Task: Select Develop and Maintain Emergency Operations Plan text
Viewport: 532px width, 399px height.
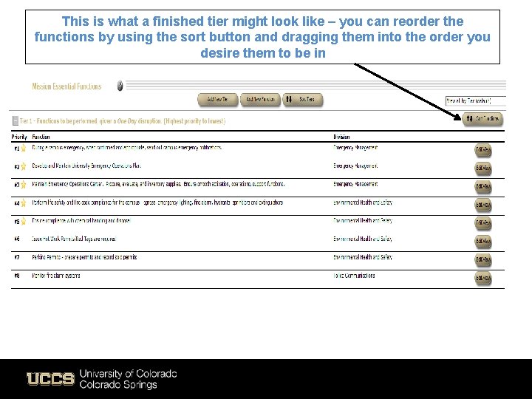Action: pyautogui.click(x=86, y=166)
